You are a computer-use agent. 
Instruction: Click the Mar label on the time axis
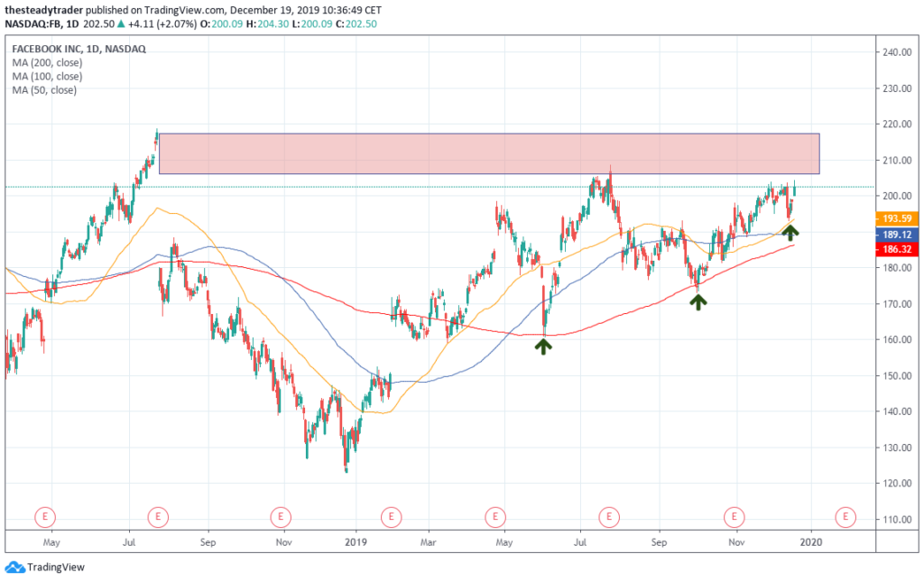pos(429,542)
